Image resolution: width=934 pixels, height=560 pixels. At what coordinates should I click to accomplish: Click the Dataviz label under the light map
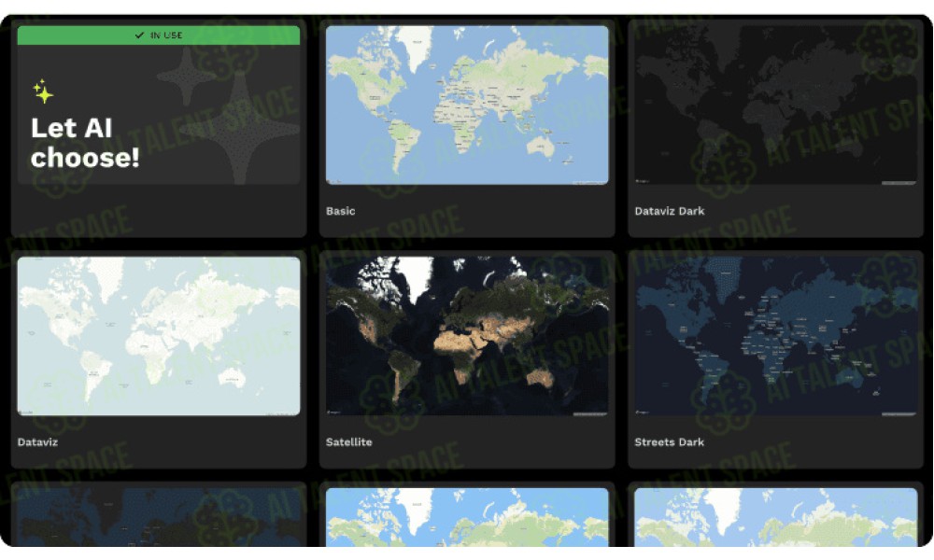37,441
